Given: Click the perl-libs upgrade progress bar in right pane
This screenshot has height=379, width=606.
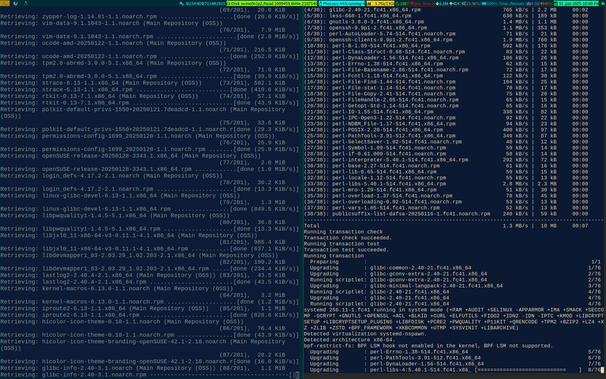Looking at the screenshot, I should point(529,370).
